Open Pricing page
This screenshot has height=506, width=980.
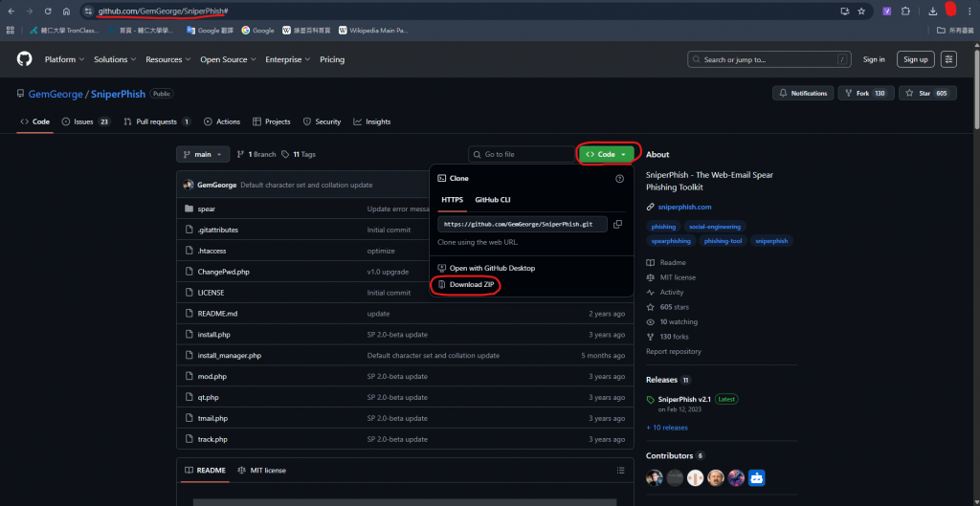point(332,59)
